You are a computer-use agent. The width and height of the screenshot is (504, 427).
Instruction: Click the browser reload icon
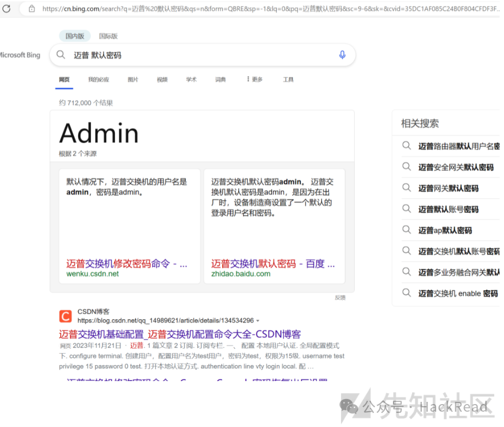pos(7,9)
